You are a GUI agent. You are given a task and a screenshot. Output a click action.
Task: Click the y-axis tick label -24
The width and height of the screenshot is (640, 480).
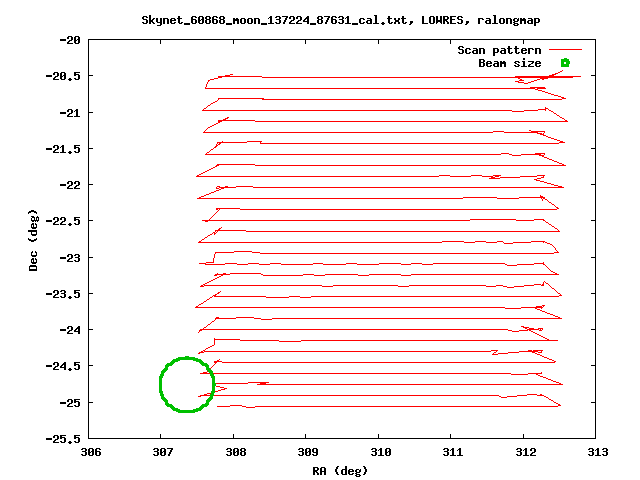(70, 330)
